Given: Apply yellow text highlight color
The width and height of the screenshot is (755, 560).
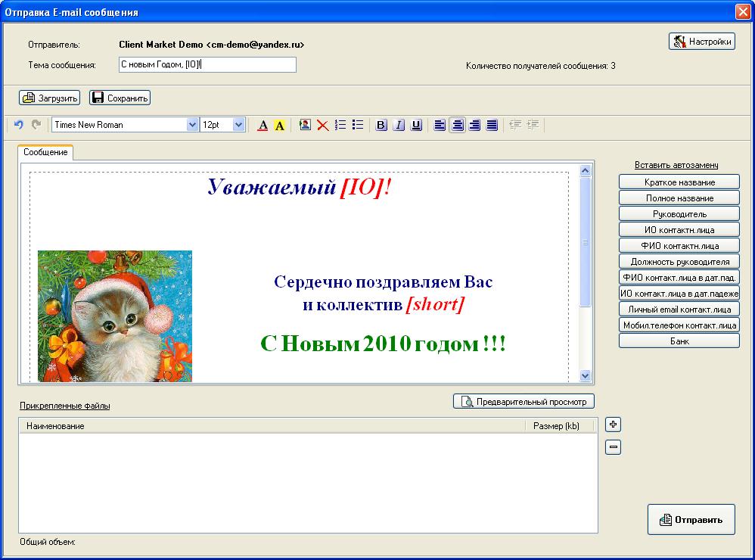Looking at the screenshot, I should coord(279,125).
